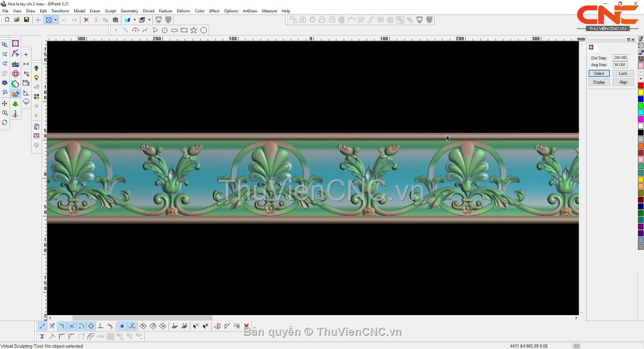The height and width of the screenshot is (349, 644).
Task: Click the Save floppy disk icon
Action: [26, 20]
